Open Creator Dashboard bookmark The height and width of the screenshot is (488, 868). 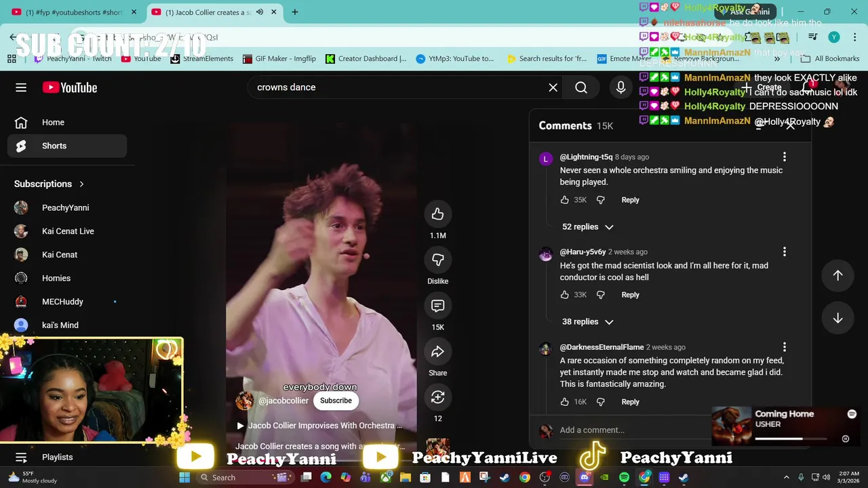pos(366,59)
